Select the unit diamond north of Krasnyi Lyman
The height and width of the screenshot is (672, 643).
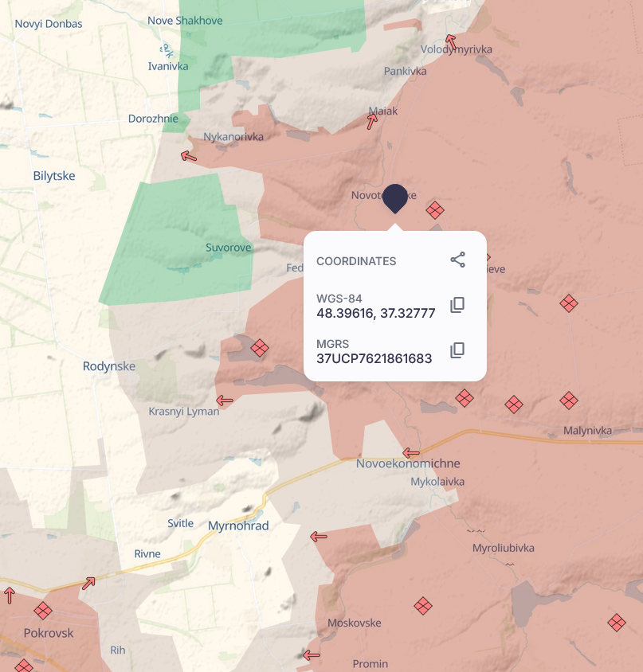pyautogui.click(x=260, y=348)
